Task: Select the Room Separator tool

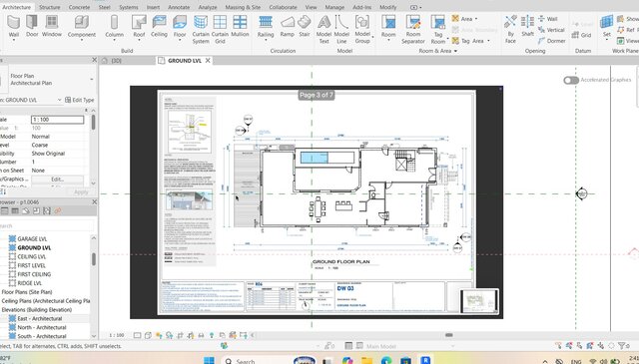Action: [412, 29]
